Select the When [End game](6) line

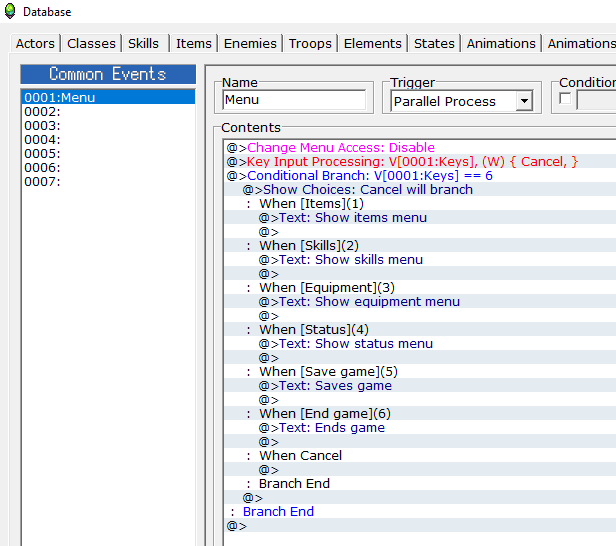point(420,414)
